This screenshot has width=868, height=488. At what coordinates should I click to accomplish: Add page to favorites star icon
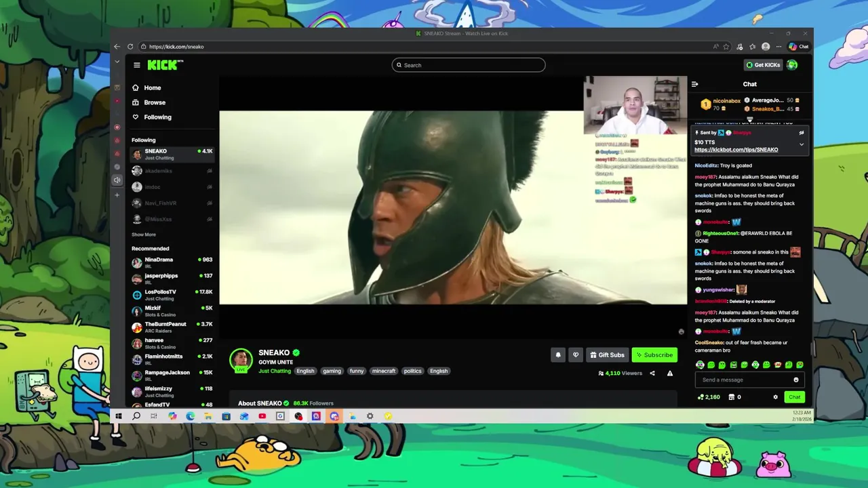tap(726, 47)
